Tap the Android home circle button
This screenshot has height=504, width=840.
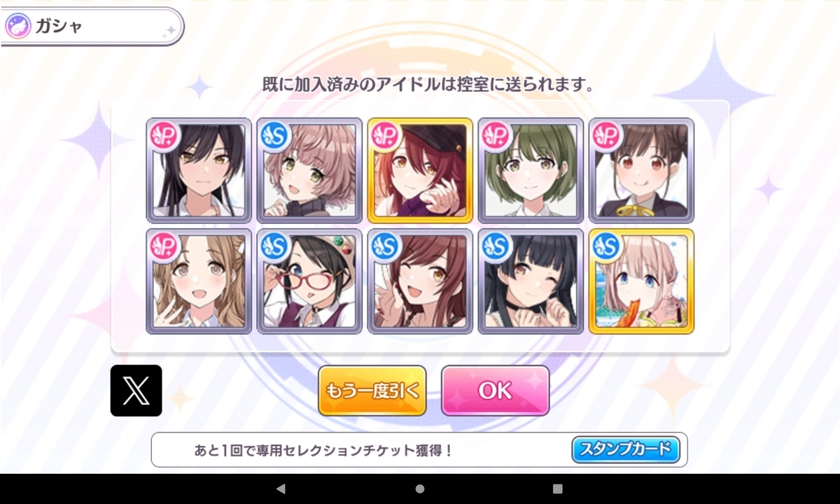pos(420,489)
